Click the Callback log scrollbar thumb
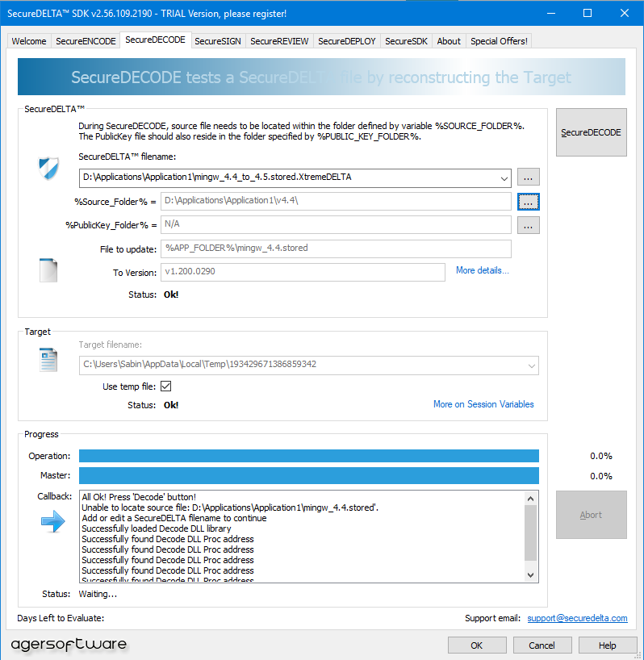Image resolution: width=644 pixels, height=660 pixels. [531, 533]
